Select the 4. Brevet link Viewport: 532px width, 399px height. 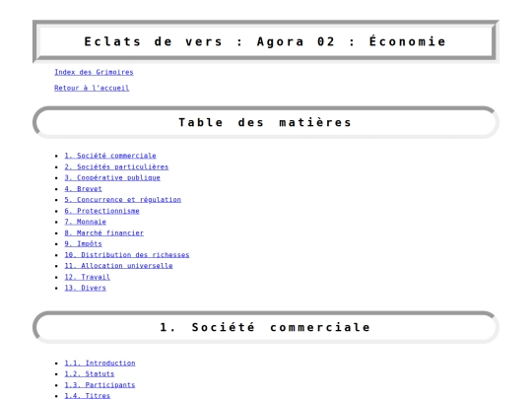83,189
